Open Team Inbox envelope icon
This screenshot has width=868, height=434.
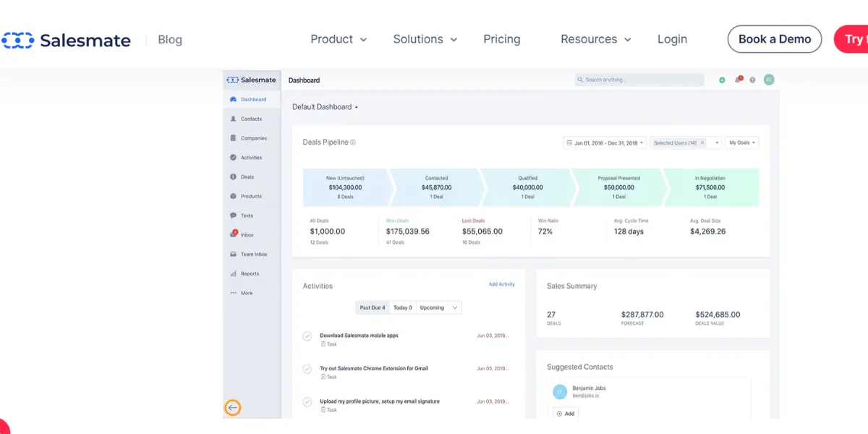(233, 255)
